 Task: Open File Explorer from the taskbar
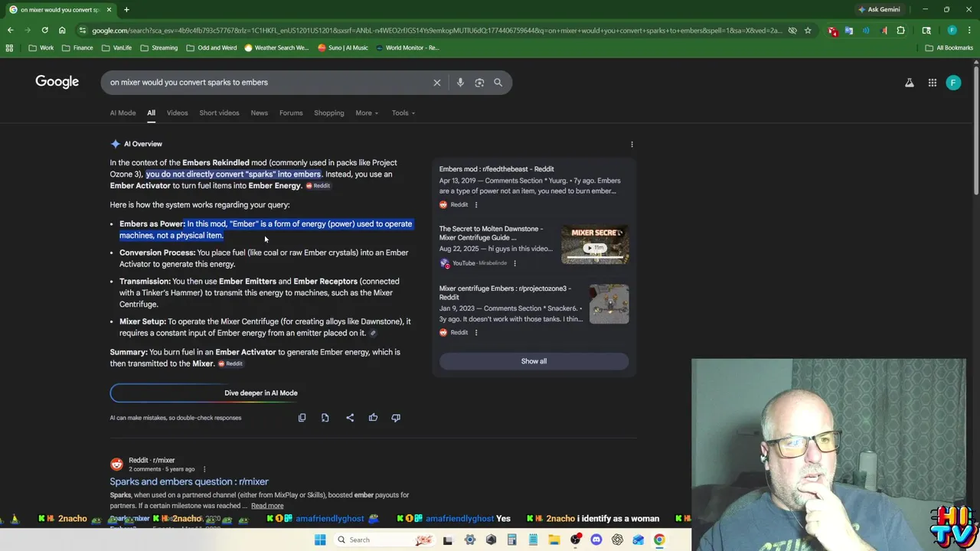pos(554,540)
